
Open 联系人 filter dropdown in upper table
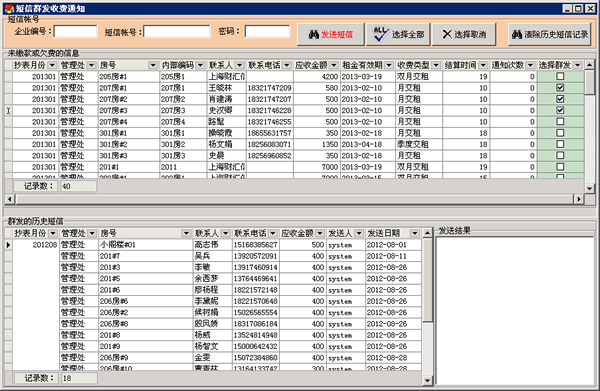point(240,65)
